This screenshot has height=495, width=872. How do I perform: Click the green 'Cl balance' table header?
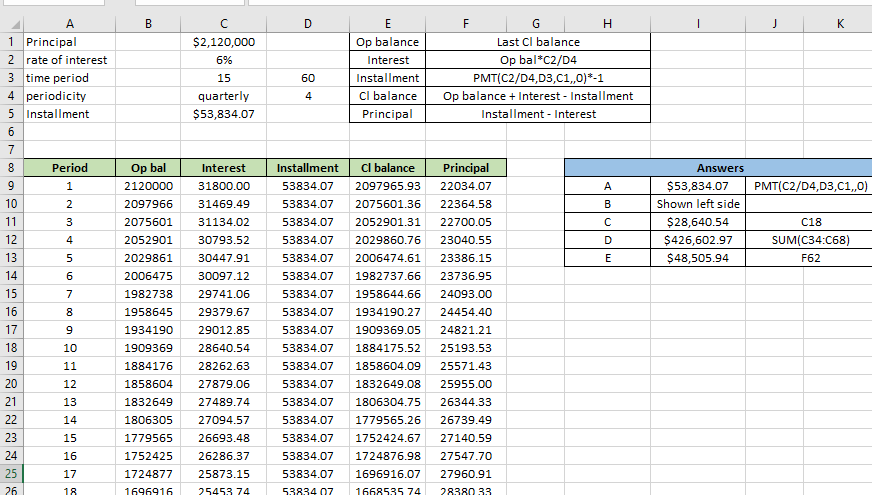[388, 168]
